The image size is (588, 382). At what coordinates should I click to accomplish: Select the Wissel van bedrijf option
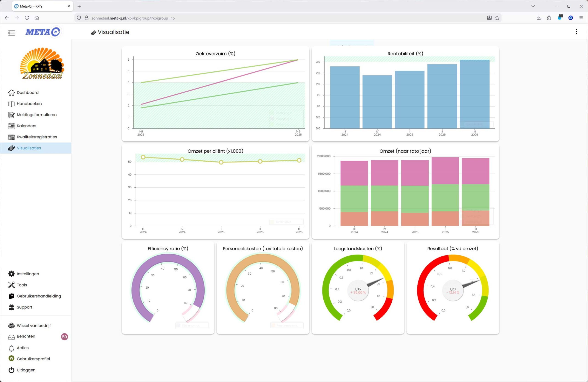point(34,326)
